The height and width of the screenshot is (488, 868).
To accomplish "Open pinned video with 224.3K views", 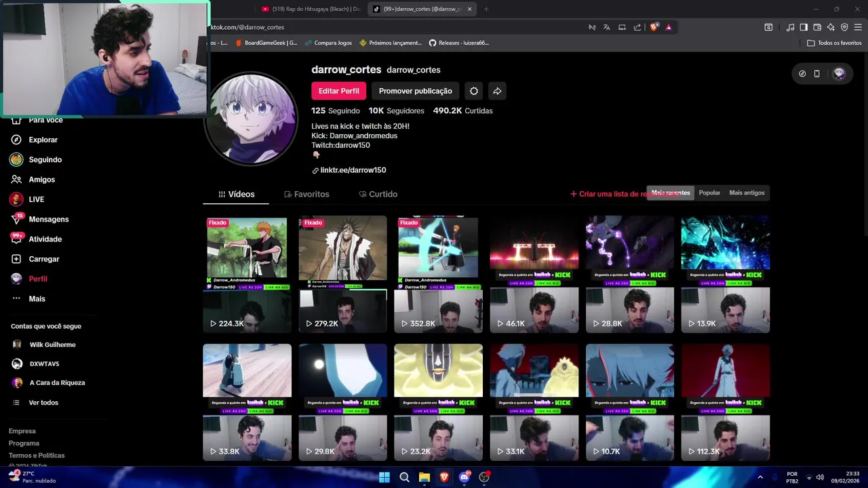I will pos(247,274).
